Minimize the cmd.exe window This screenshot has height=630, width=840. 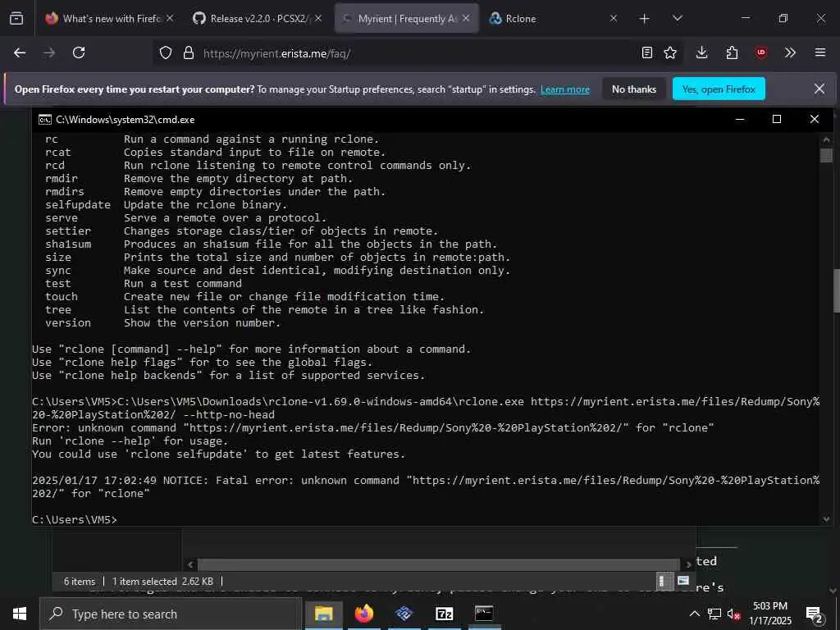coord(740,120)
